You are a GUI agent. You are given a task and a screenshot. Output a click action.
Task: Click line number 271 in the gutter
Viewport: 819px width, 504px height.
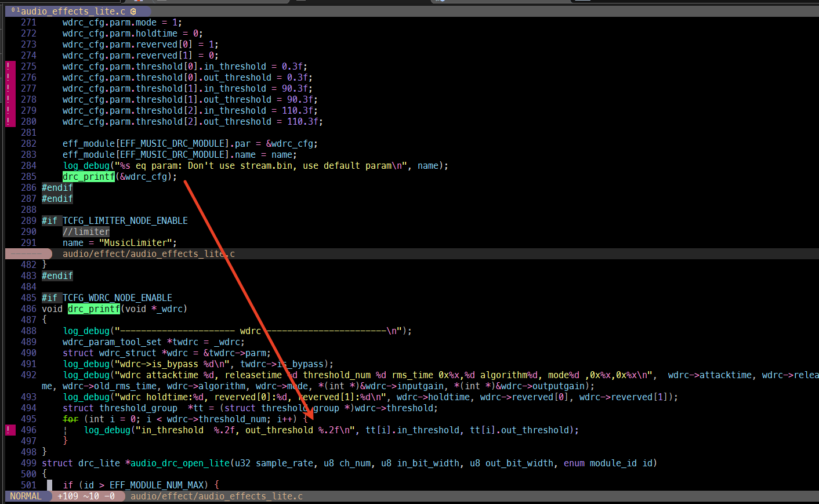pyautogui.click(x=28, y=23)
